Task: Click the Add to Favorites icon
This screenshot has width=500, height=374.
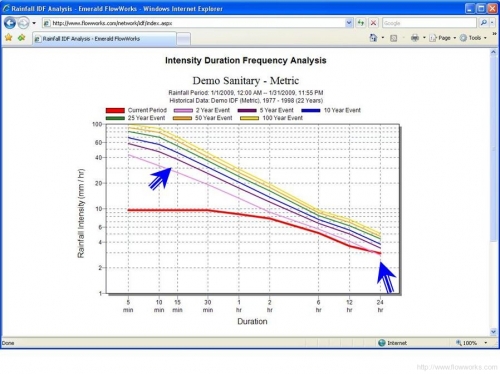Action: [22, 38]
